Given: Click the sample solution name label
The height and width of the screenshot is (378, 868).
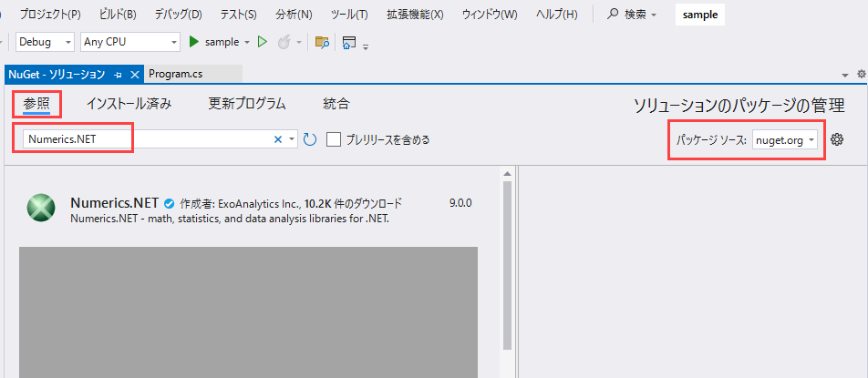Looking at the screenshot, I should click(700, 15).
